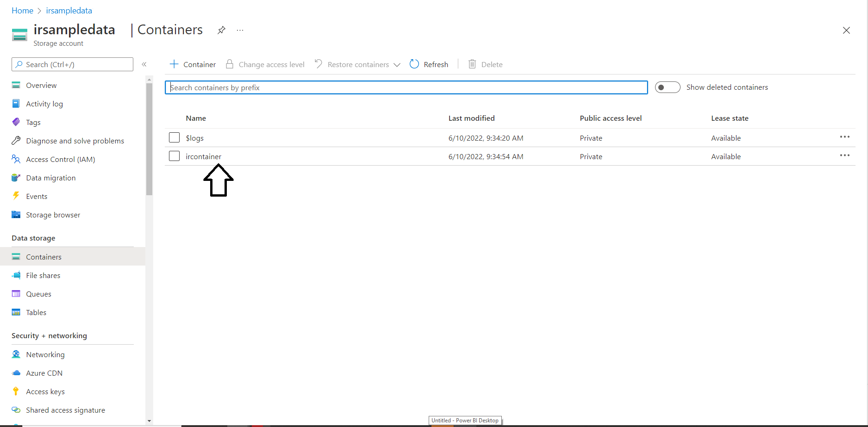
Task: Expand the Restore containers dropdown chevron
Action: (397, 65)
